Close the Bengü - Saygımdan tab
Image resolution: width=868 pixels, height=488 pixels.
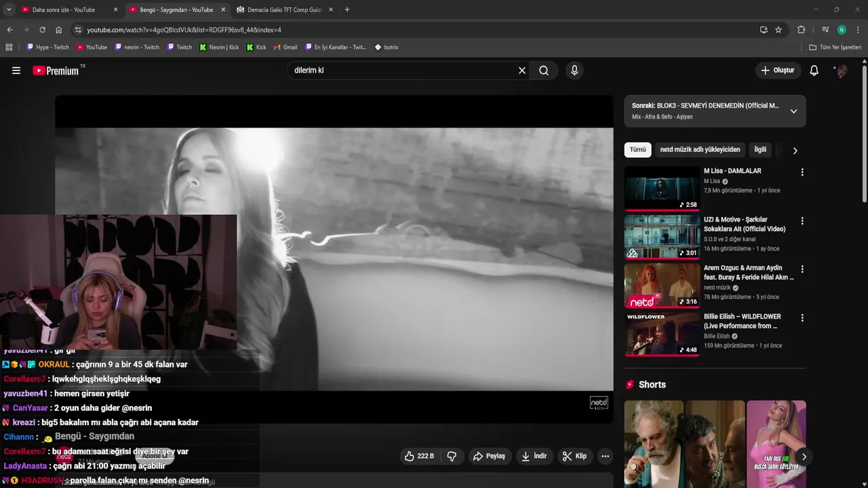click(x=223, y=9)
